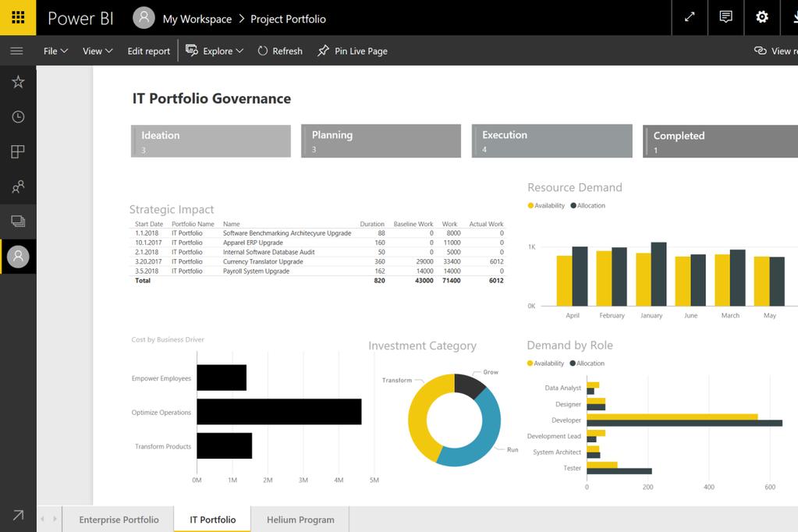Select Internal Software Database Audit row

coord(318,252)
